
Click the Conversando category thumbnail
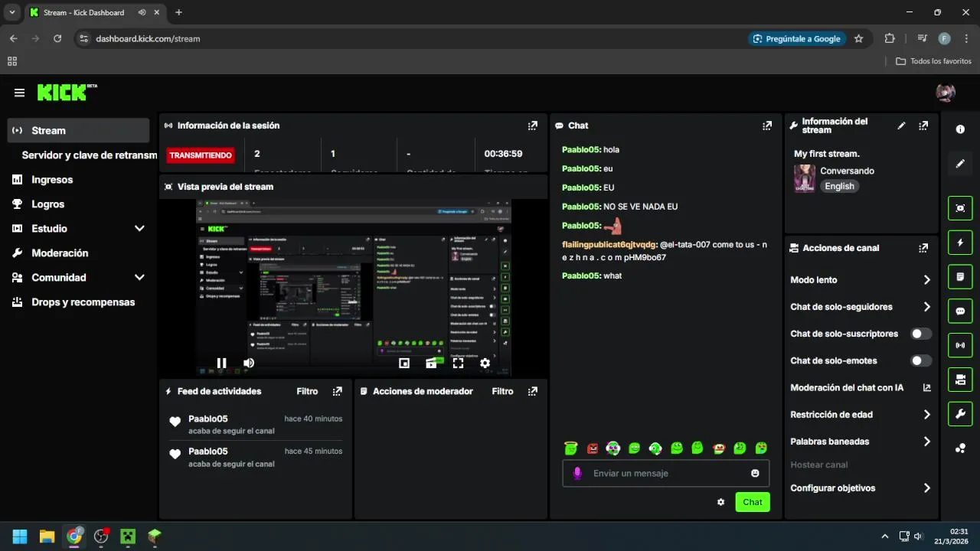804,178
